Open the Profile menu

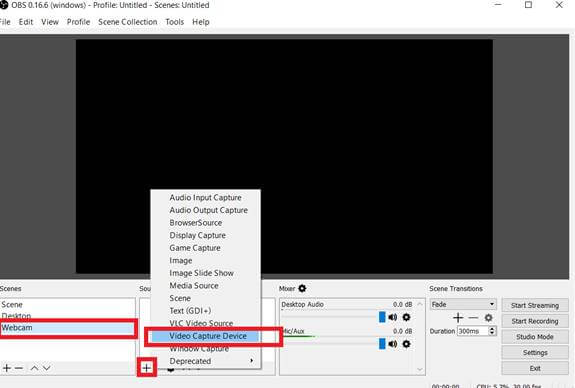(x=78, y=22)
